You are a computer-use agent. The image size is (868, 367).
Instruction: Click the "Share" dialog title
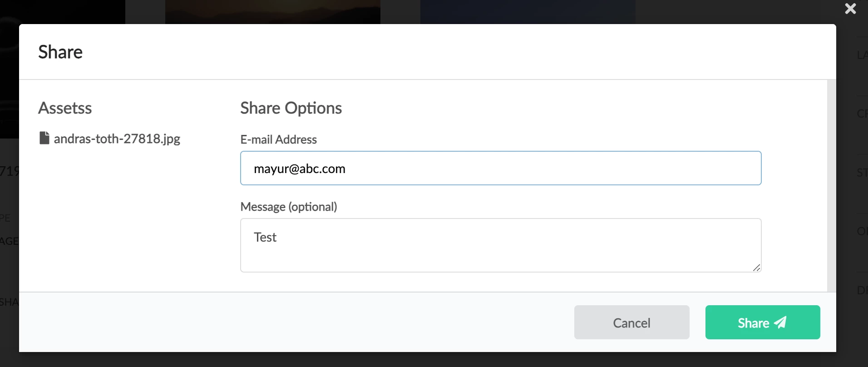click(x=60, y=52)
